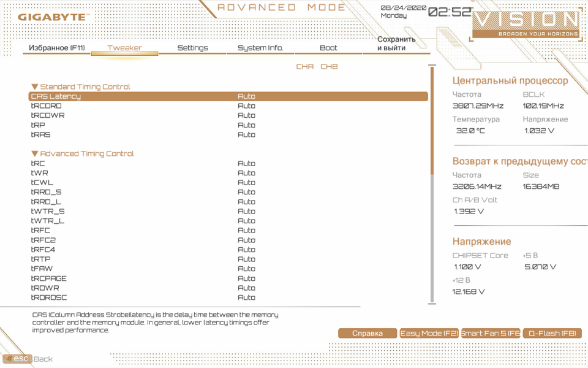Open the tRCDWR Auto value
Screen dimensions: 588x368
coord(246,115)
